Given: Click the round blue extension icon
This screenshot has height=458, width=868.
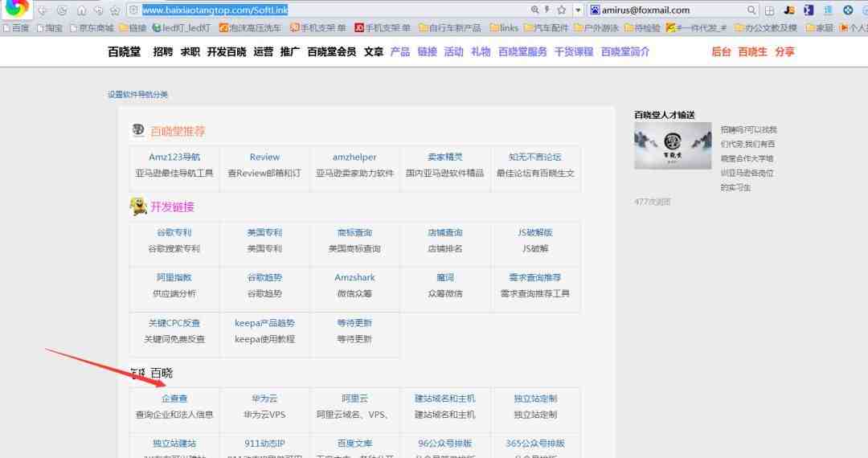Looking at the screenshot, I should click(848, 10).
